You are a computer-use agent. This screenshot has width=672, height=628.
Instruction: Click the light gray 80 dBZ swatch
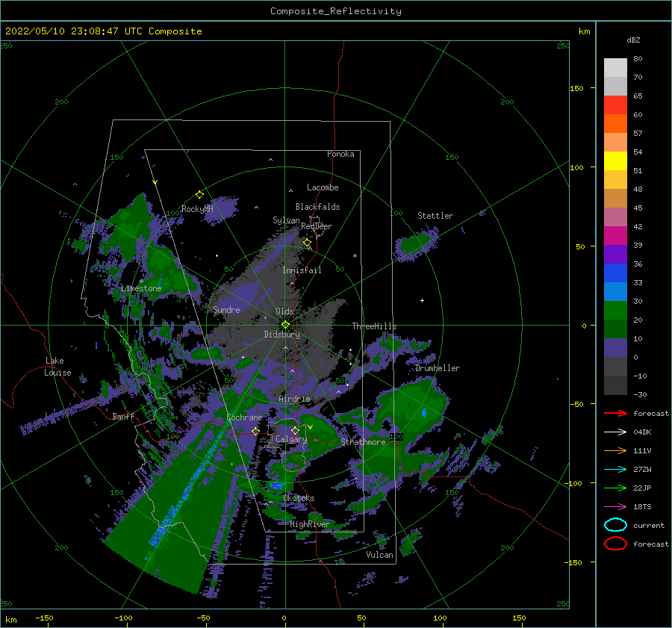click(615, 68)
